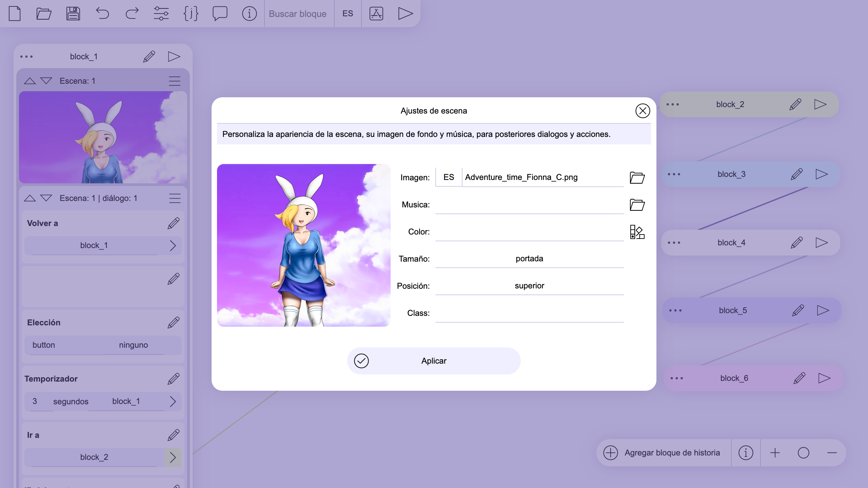Browse for an image file

(x=637, y=178)
